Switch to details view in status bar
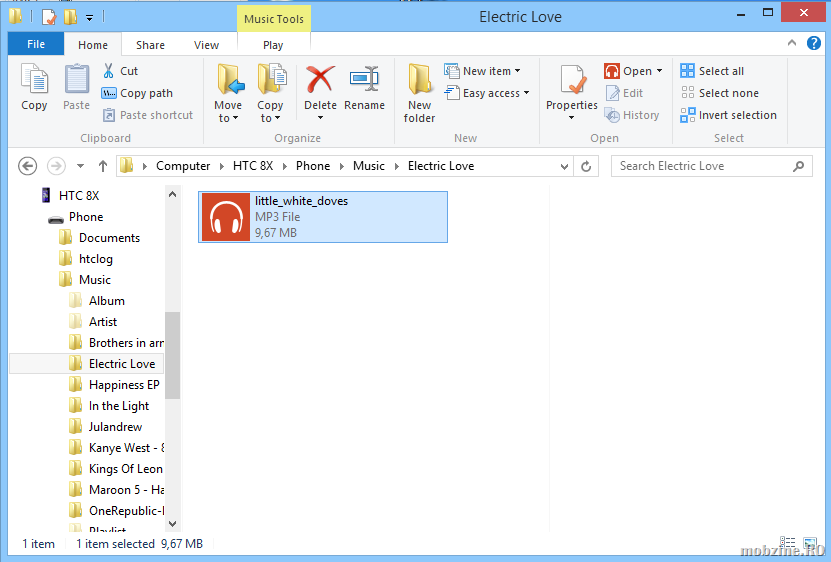The image size is (831, 562). [788, 543]
